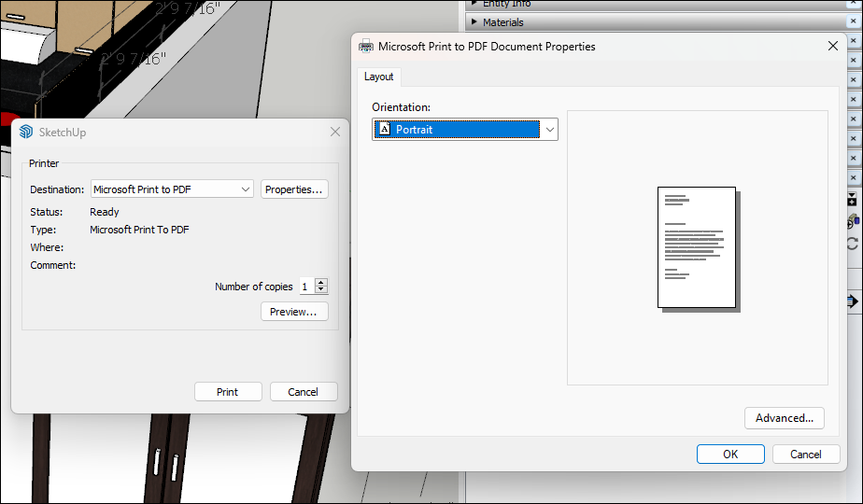The width and height of the screenshot is (863, 504).
Task: Click the component search icon in right tray
Action: coord(853,221)
